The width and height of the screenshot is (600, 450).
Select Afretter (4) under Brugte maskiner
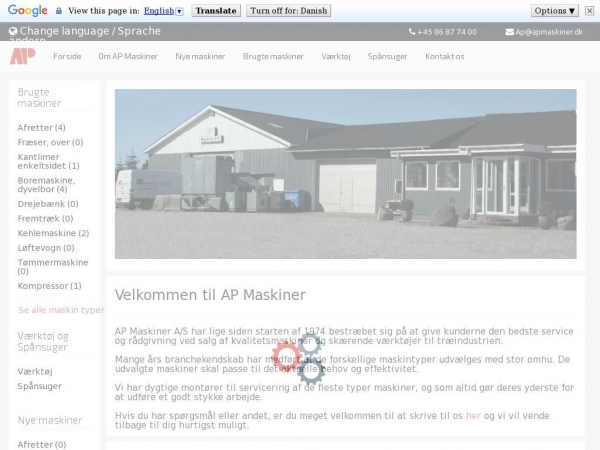pos(41,127)
